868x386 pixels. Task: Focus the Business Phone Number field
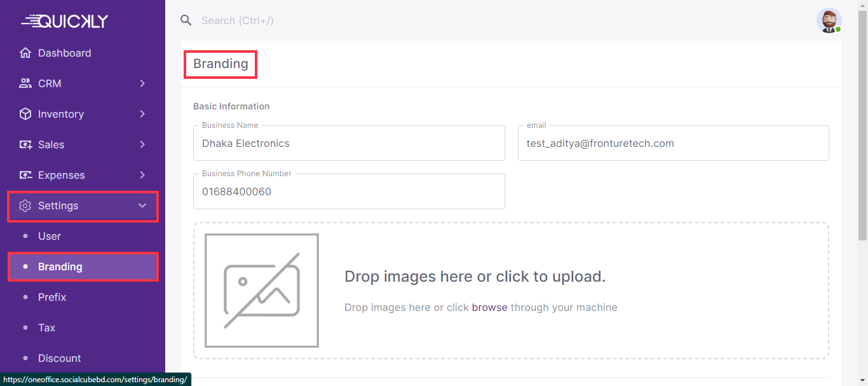(x=349, y=191)
